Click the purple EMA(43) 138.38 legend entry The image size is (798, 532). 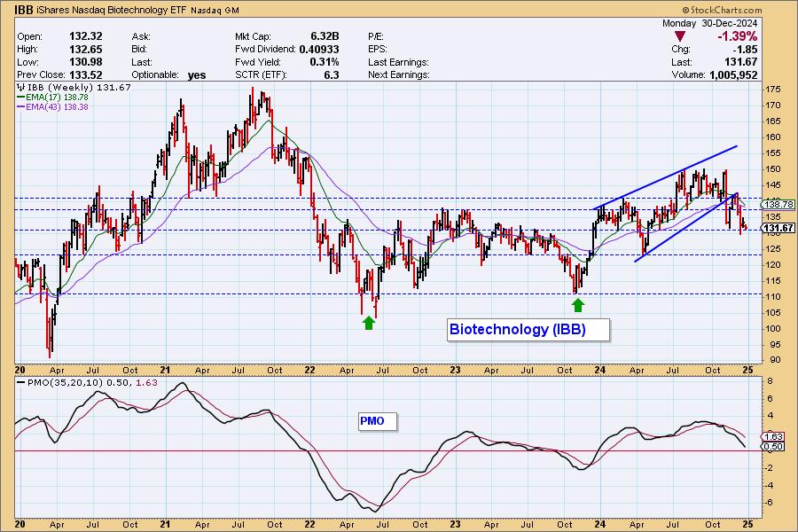[53, 107]
